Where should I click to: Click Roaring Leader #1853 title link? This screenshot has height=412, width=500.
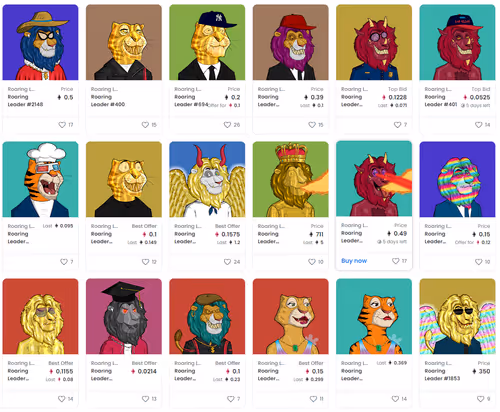tap(442, 375)
